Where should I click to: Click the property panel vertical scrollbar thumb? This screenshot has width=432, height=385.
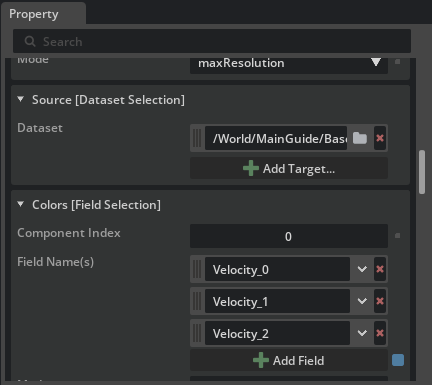[x=422, y=172]
